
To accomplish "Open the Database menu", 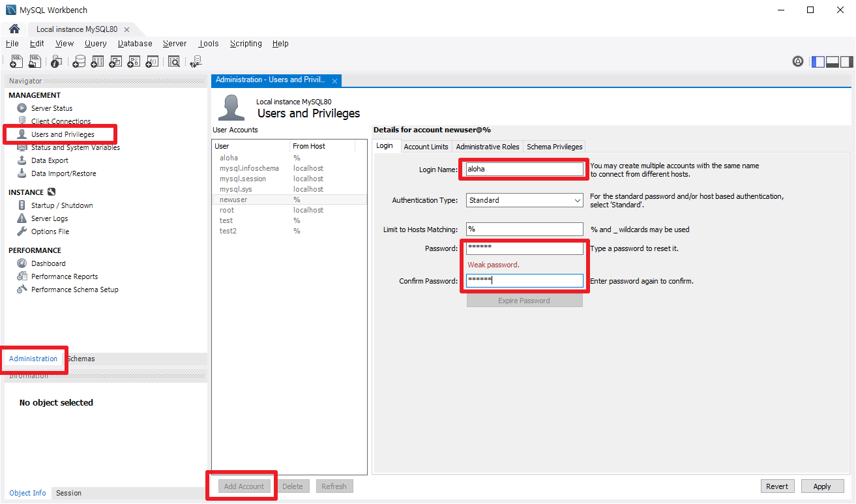I will point(135,44).
